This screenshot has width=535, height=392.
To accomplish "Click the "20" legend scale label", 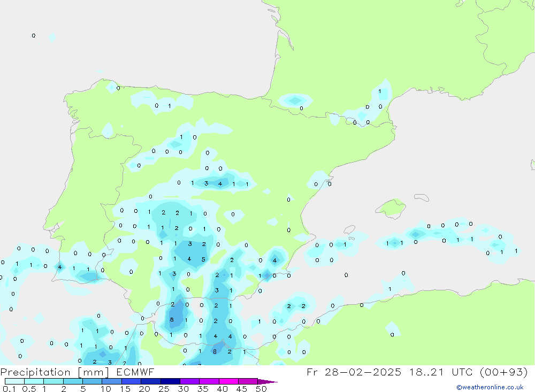I will (144, 389).
